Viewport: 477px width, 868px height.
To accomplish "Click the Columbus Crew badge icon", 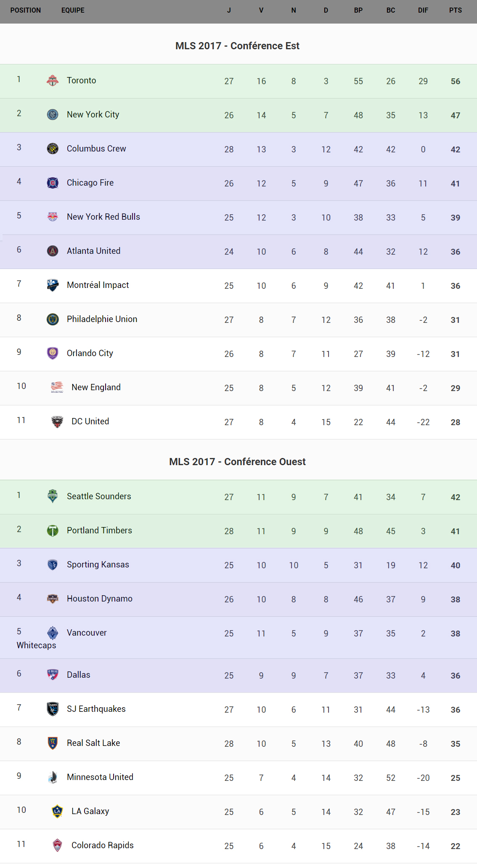I will [53, 149].
